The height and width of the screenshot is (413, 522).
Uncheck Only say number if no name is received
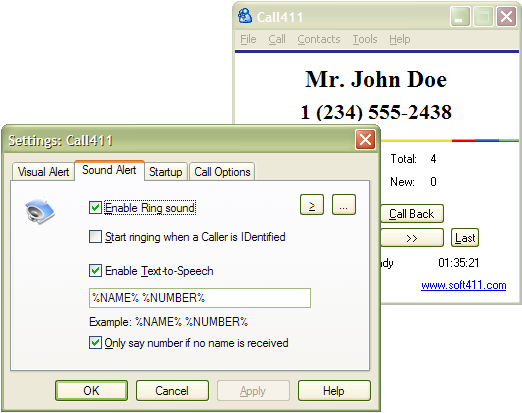pos(95,343)
